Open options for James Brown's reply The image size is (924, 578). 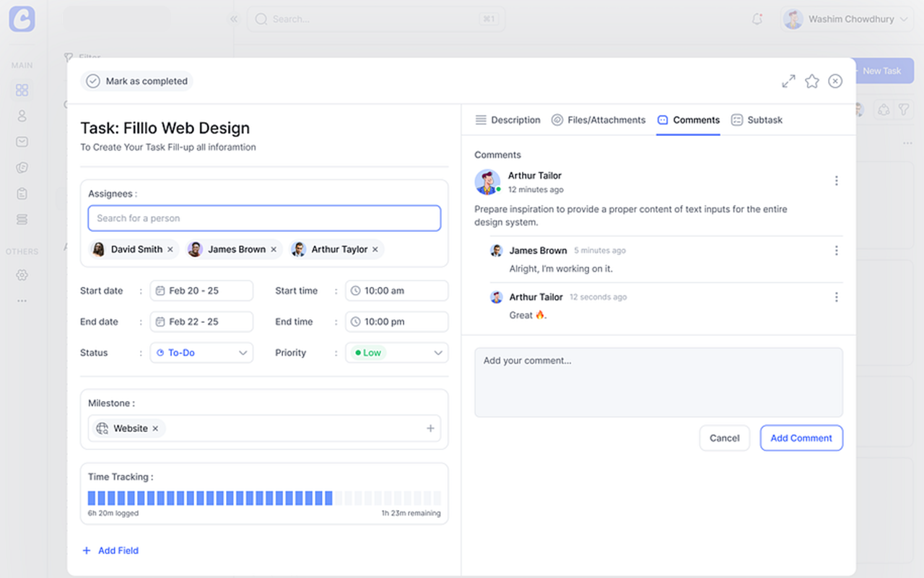[x=836, y=251]
